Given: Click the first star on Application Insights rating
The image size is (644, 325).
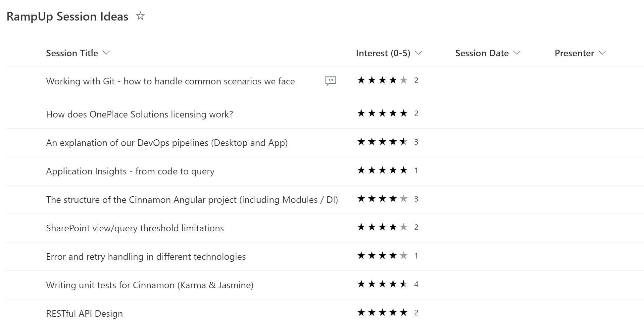Looking at the screenshot, I should [361, 170].
